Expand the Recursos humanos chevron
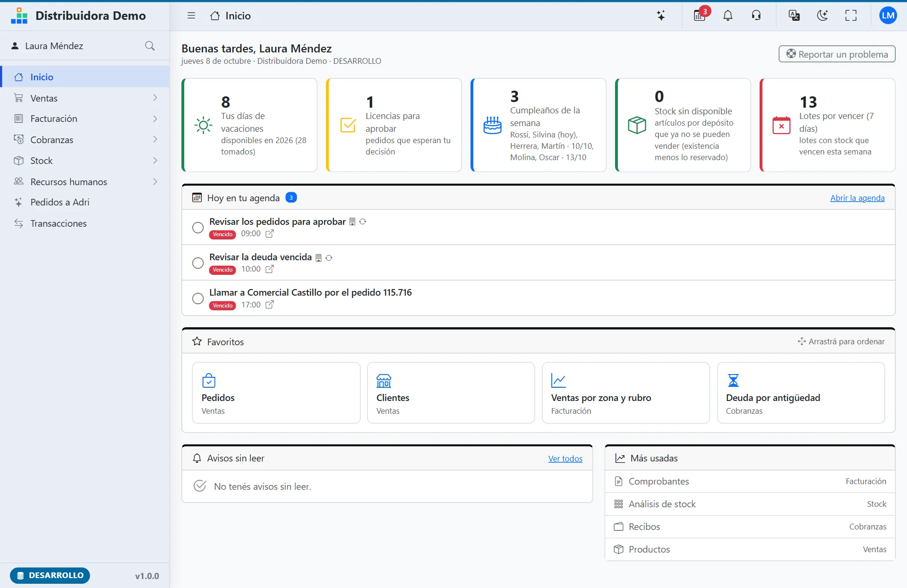907x588 pixels. click(x=155, y=181)
